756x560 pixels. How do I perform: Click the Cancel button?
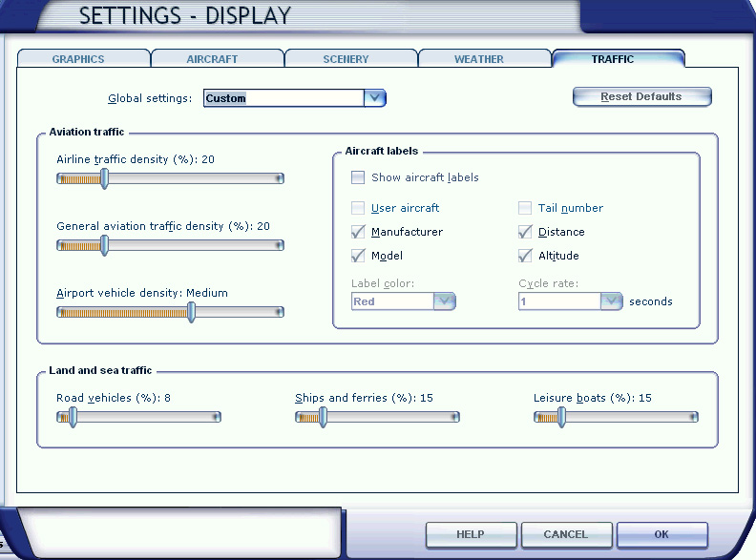[566, 534]
